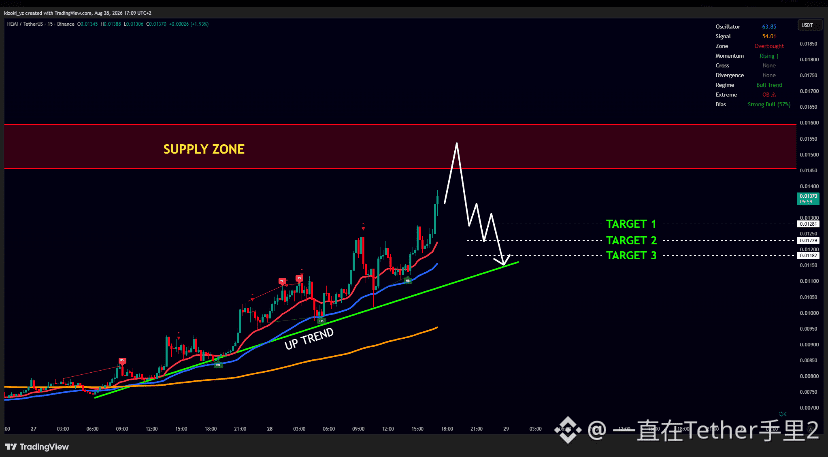Image resolution: width=828 pixels, height=457 pixels.
Task: Click the Signal row in indicator table
Action: 752,36
